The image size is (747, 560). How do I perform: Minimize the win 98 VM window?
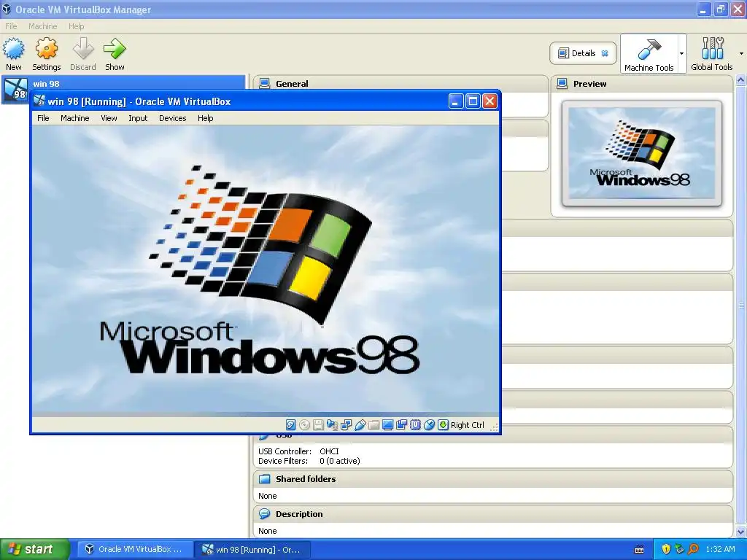455,101
